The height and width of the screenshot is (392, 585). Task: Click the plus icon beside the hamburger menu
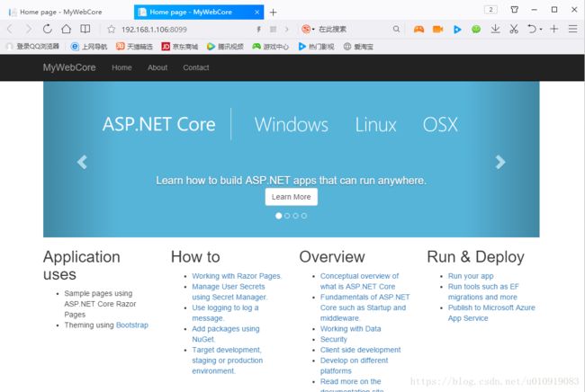[x=554, y=29]
